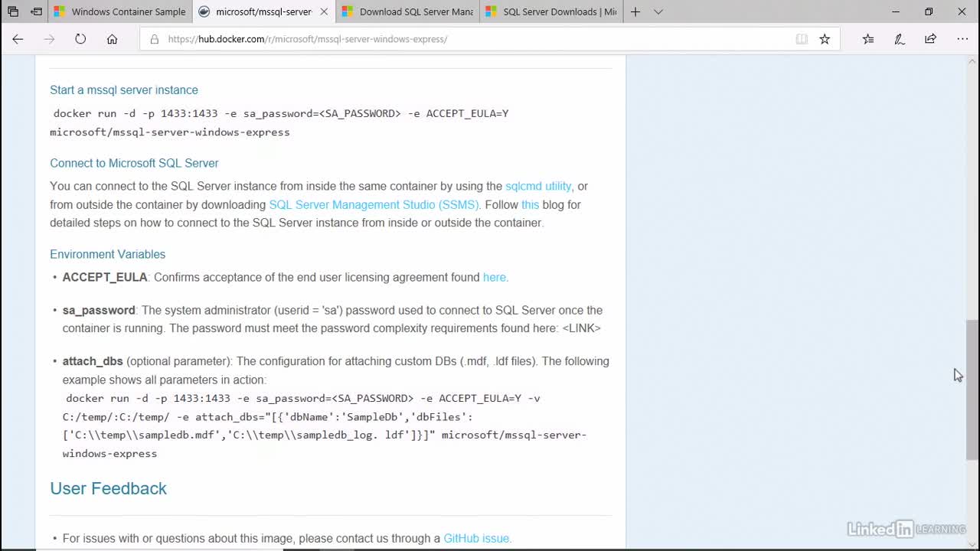
Task: Reload the current page
Action: [80, 39]
